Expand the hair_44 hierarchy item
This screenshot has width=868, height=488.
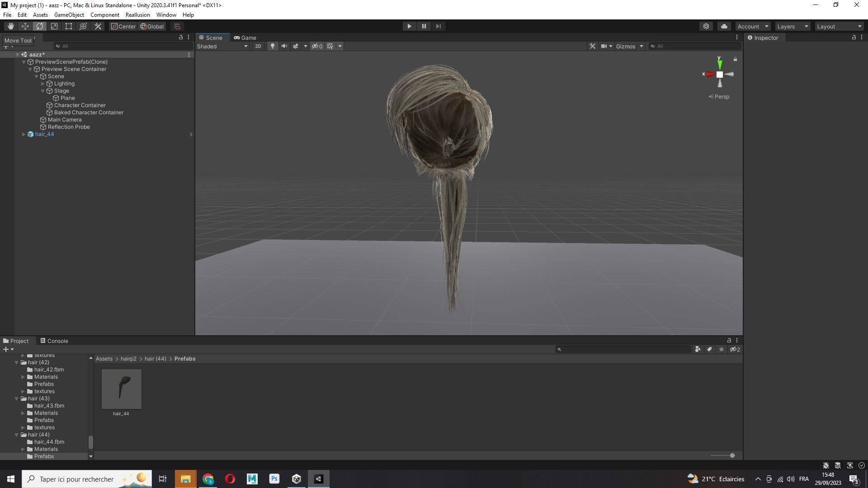(x=24, y=134)
